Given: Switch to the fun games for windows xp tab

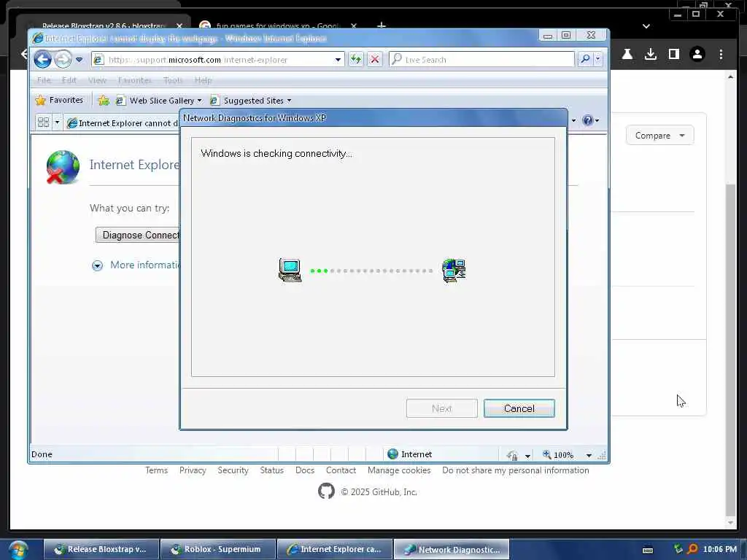Looking at the screenshot, I should point(276,26).
